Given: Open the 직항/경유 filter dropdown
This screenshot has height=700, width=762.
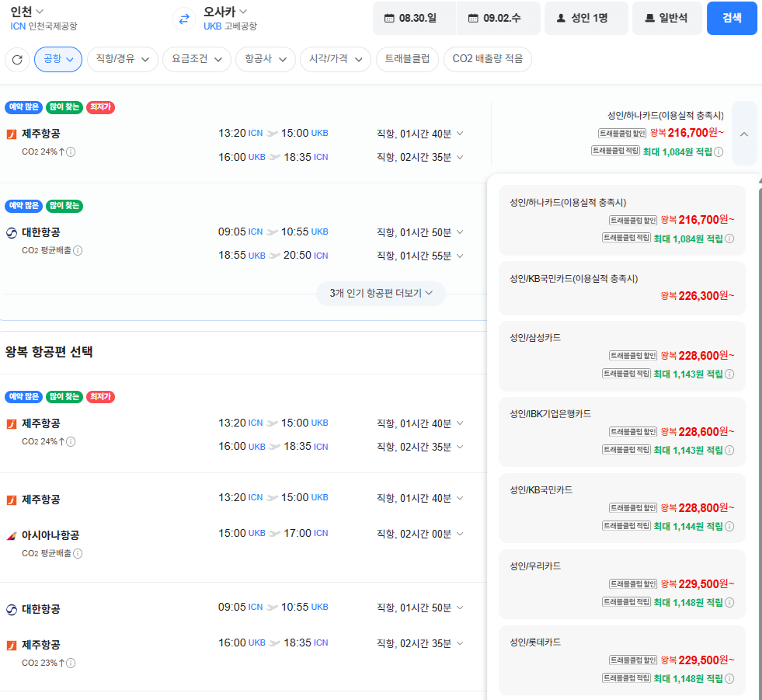Looking at the screenshot, I should coord(123,59).
